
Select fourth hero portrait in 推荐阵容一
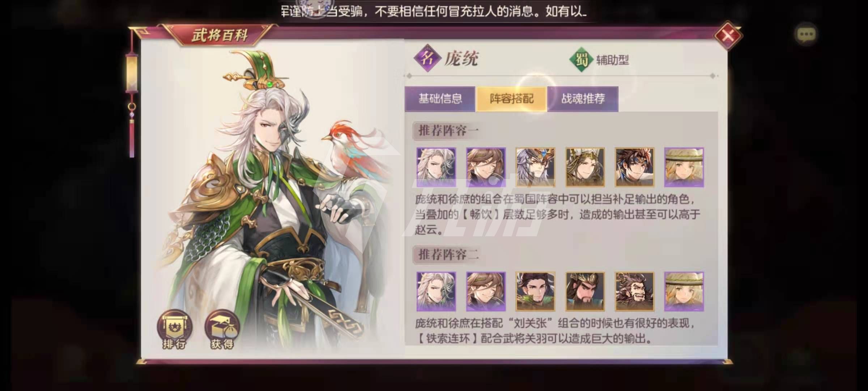(585, 167)
